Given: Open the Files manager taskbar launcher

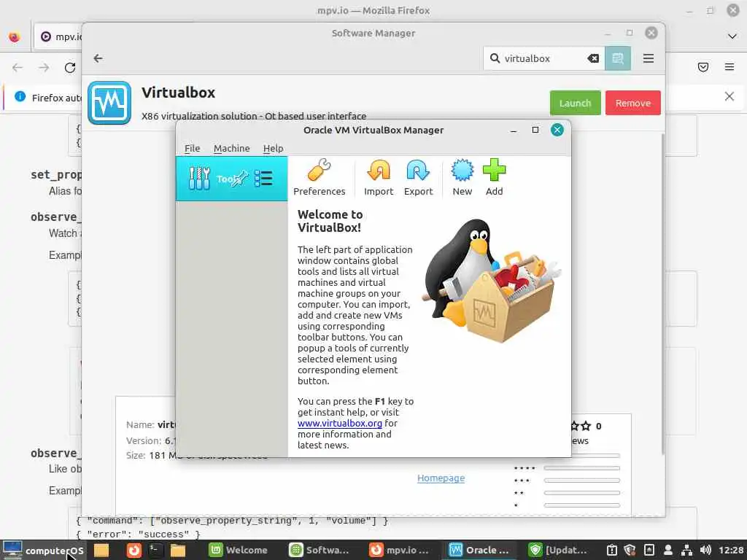Looking at the screenshot, I should pos(178,550).
